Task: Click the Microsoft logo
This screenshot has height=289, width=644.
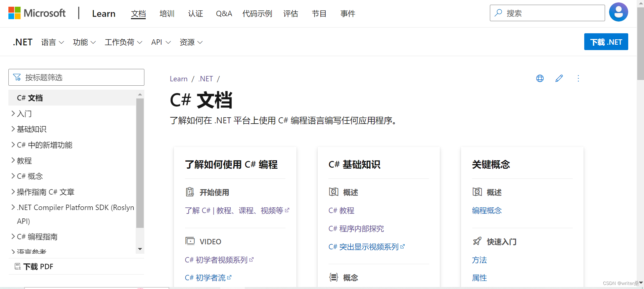Action: click(x=37, y=13)
